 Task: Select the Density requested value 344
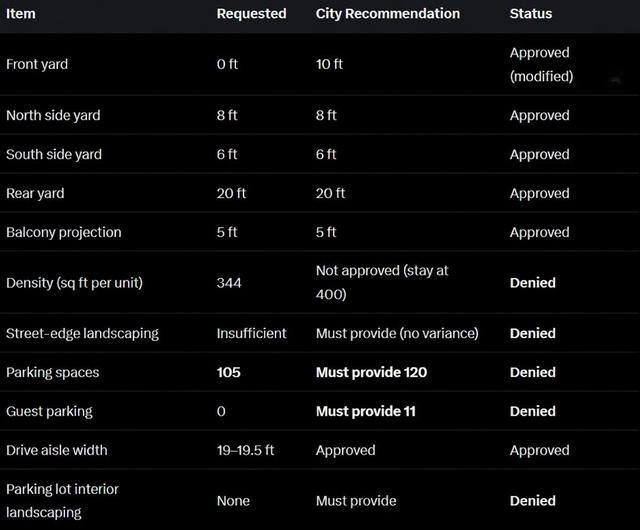229,283
